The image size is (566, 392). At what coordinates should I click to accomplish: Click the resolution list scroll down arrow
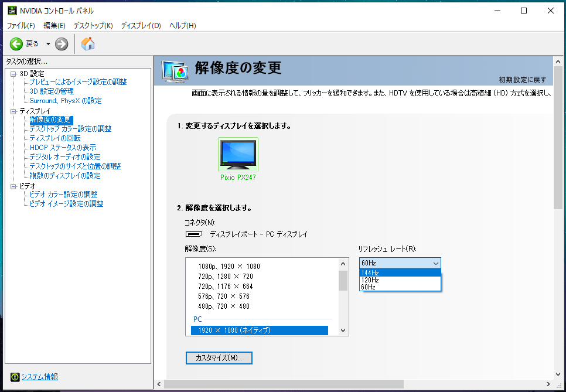343,330
